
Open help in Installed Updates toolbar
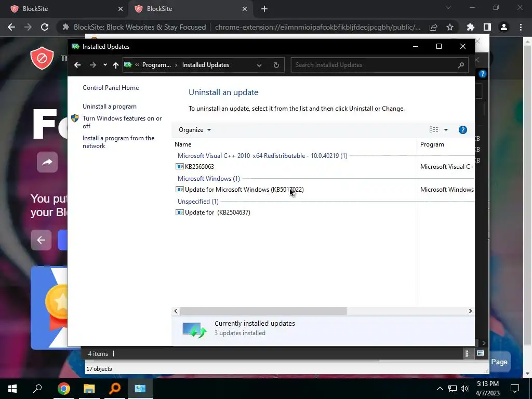[463, 130]
